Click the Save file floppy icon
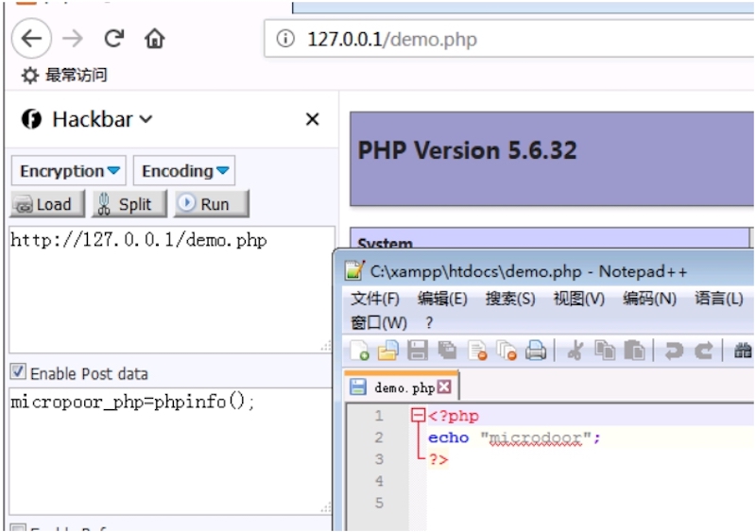This screenshot has width=756, height=532. (417, 352)
